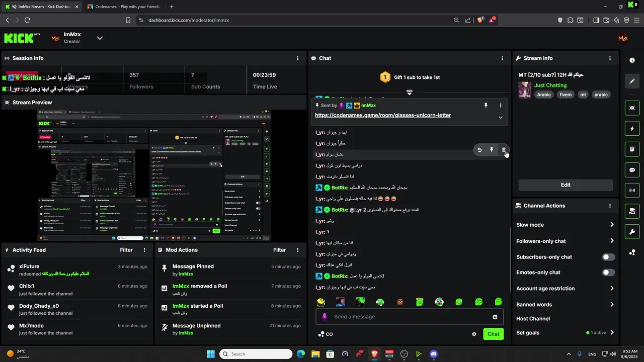Screen dimensions: 644x362
Task: Click the channel actions camera sidebar icon
Action: [x=632, y=211]
